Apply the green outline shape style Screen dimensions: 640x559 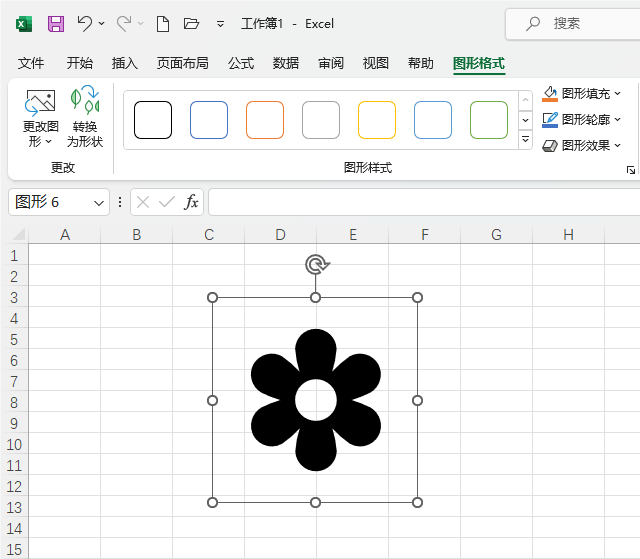489,120
